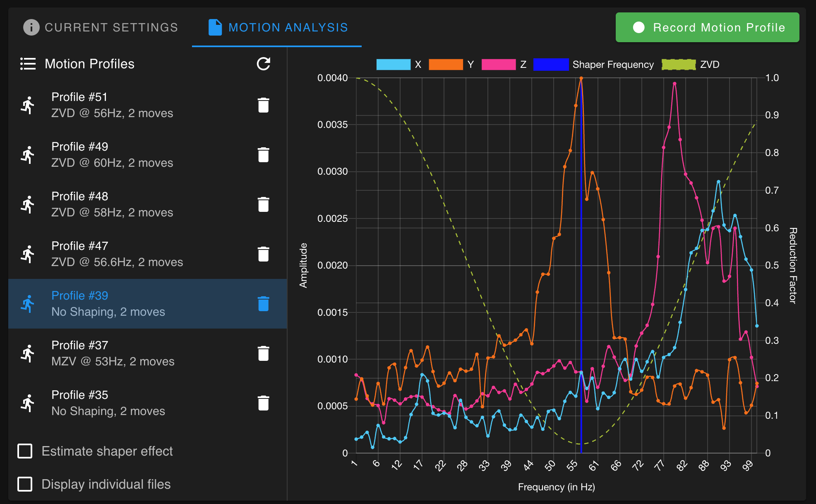
Task: Enable Display individual files checkbox
Action: 25,484
